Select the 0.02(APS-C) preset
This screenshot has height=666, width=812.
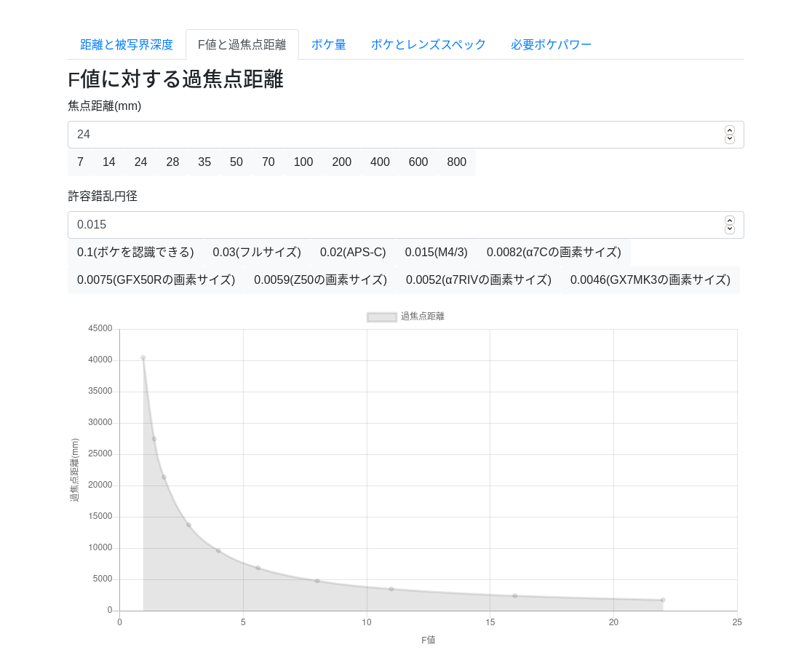[x=353, y=253]
